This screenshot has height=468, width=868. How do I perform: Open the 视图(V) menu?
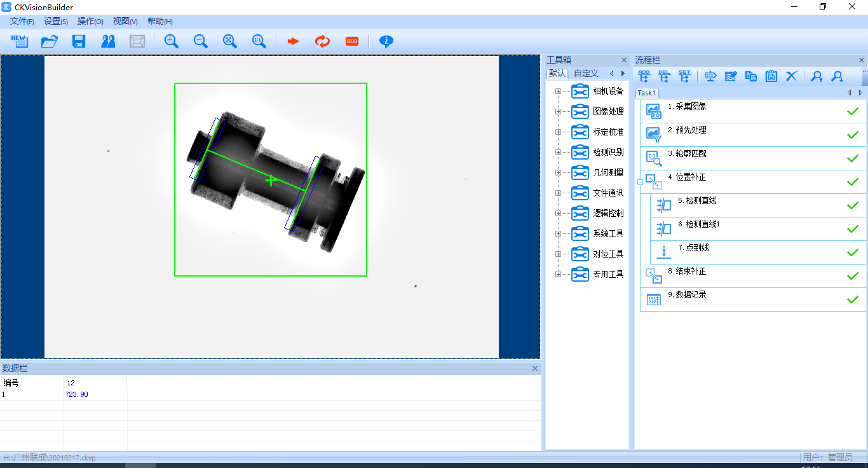(x=125, y=21)
